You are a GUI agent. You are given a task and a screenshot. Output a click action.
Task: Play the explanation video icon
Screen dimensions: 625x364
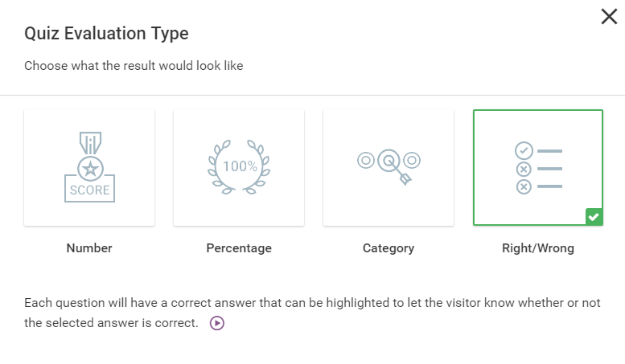pos(217,323)
